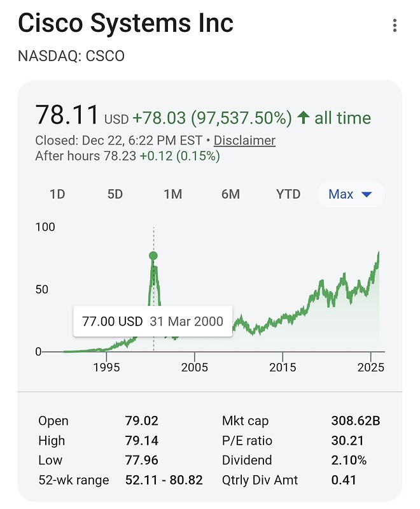Click the Cisco Systems Inc title
The width and height of the screenshot is (420, 509).
[x=125, y=24]
